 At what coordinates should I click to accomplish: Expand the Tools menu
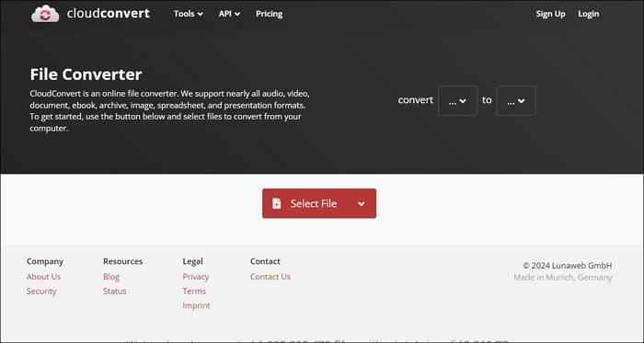coord(188,14)
